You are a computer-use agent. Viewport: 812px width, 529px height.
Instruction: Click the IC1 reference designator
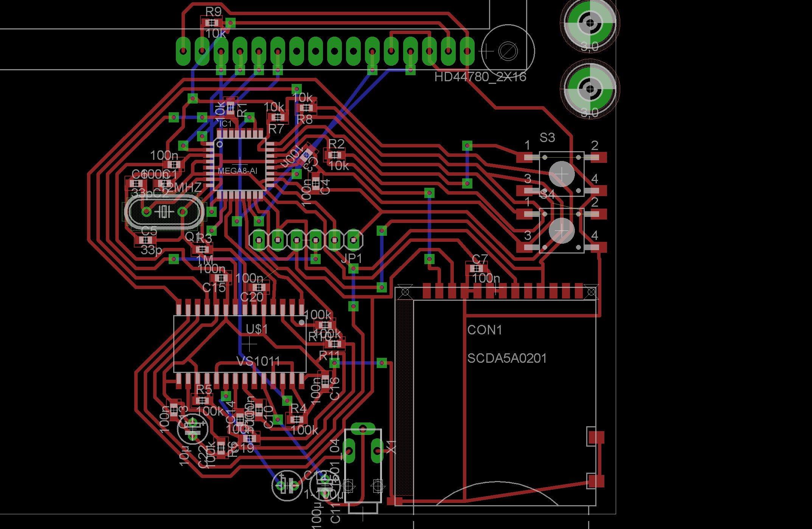(226, 124)
